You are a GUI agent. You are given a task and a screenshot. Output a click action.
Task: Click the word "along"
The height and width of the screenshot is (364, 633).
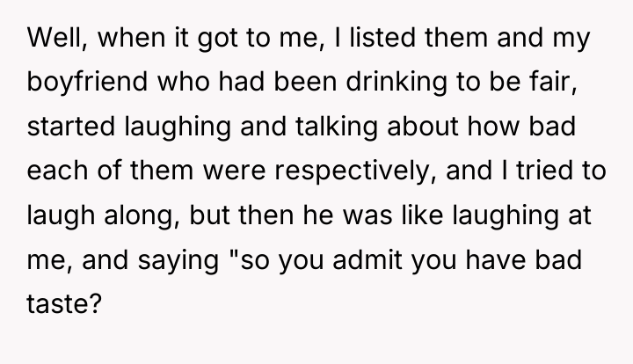[142, 215]
